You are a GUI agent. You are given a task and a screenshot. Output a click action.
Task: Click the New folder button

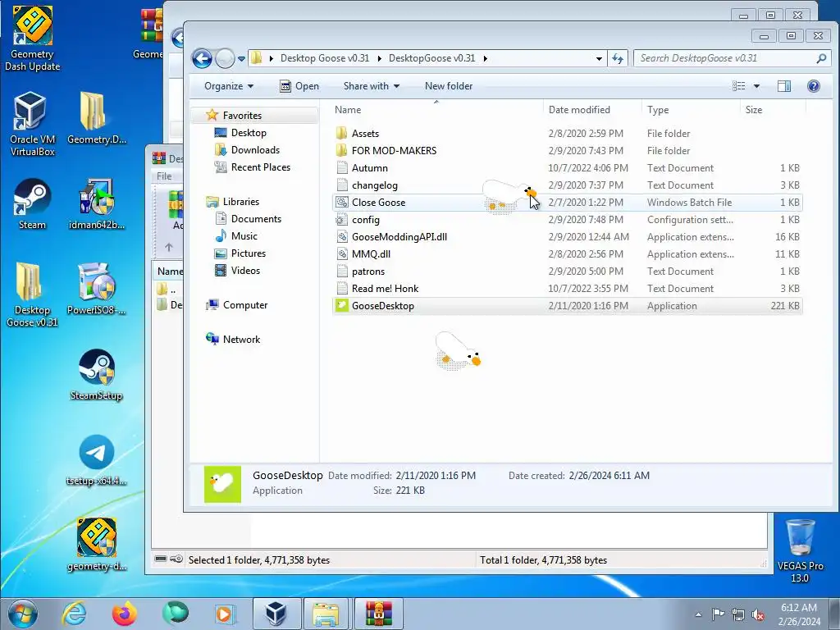449,86
